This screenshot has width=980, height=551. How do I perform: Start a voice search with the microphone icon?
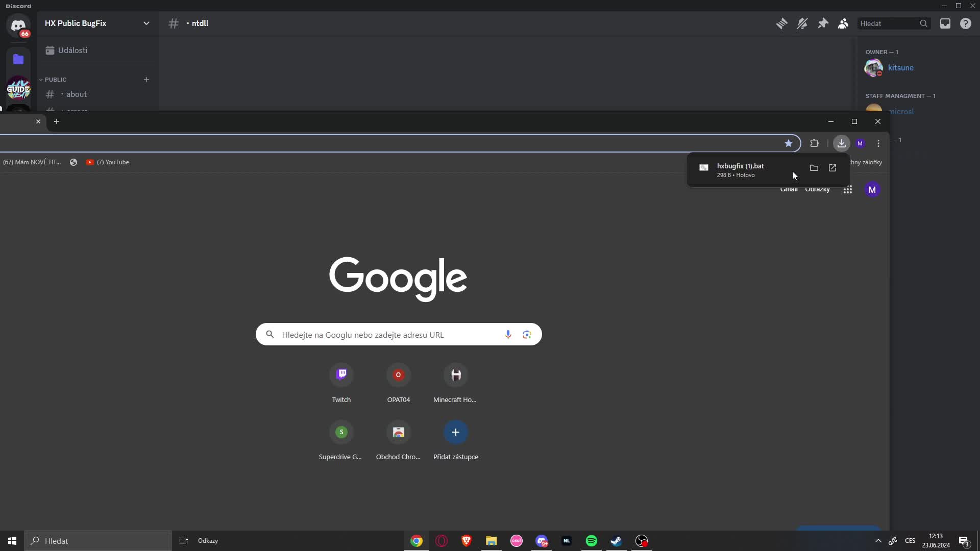[508, 334]
